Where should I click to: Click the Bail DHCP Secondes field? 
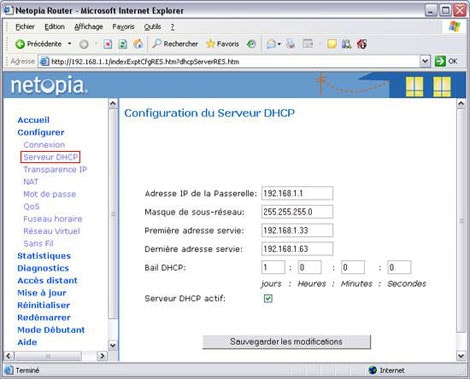click(399, 267)
